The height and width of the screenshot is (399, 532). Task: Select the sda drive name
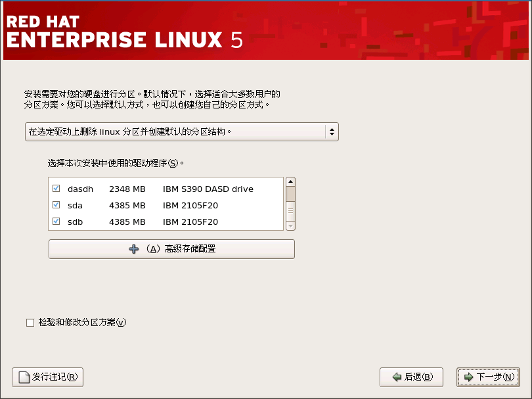coord(75,206)
